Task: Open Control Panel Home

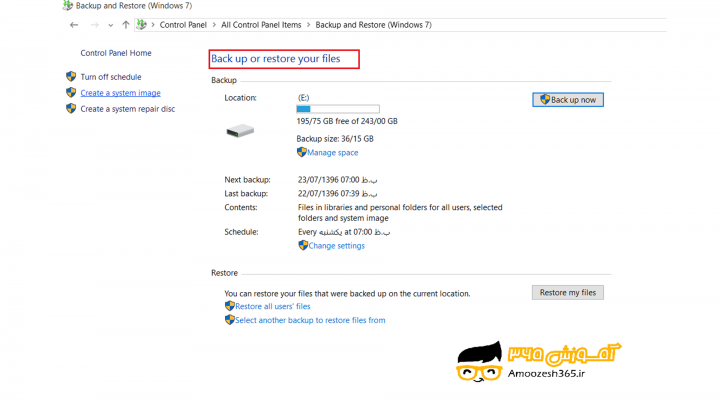Action: point(116,53)
